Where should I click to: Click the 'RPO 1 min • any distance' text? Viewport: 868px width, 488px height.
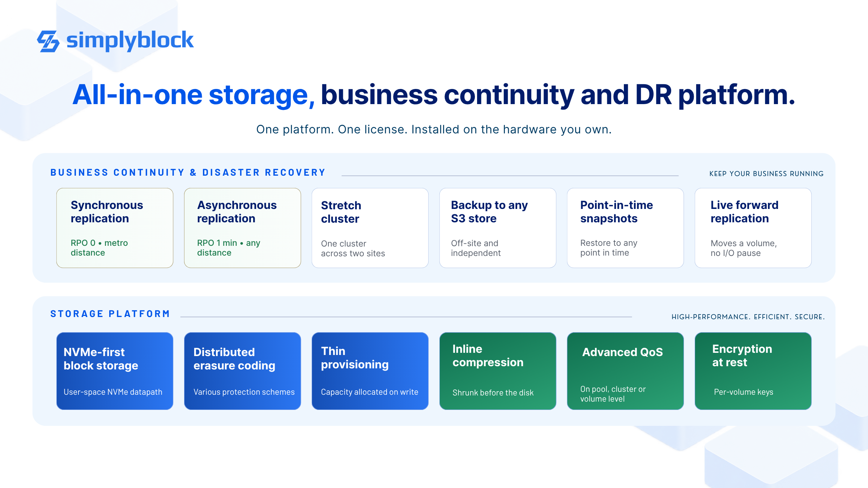(229, 248)
